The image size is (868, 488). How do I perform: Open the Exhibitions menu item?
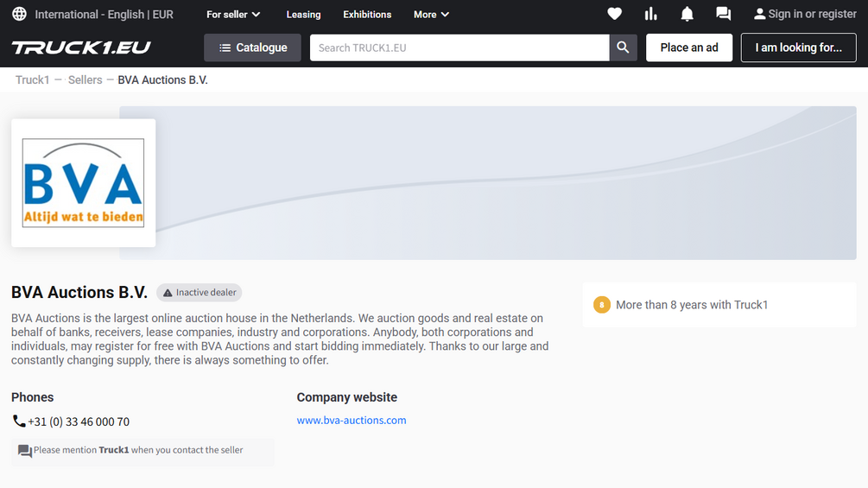tap(367, 15)
